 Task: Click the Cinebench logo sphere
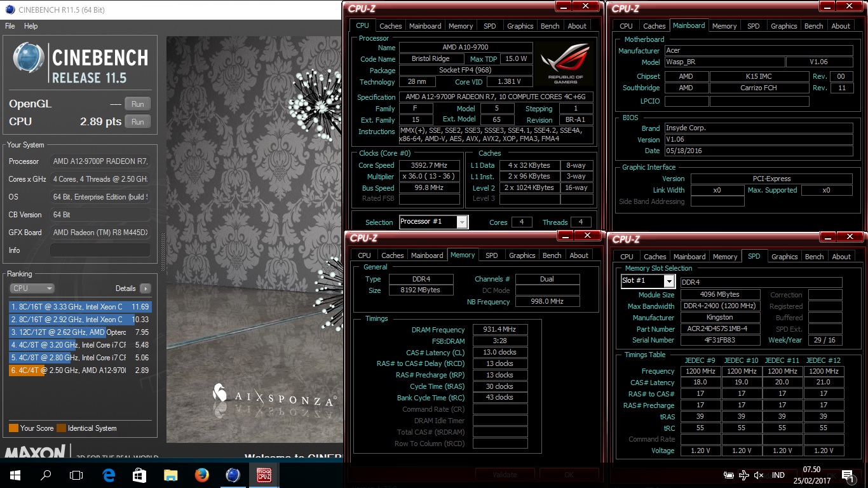coord(29,58)
